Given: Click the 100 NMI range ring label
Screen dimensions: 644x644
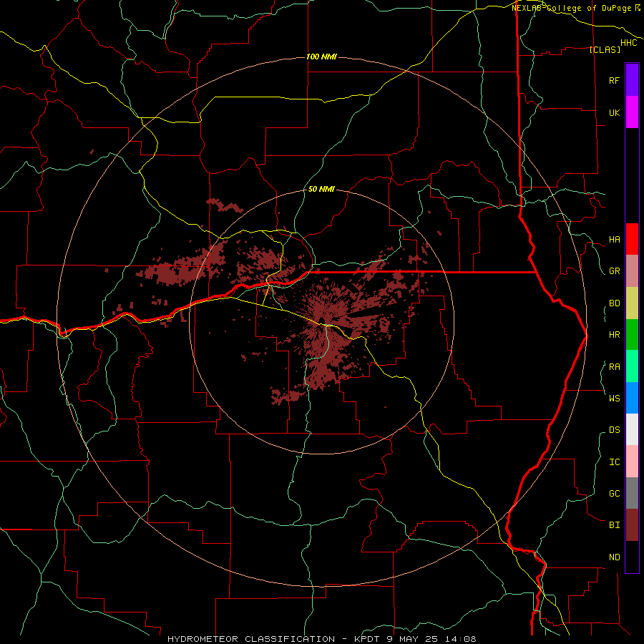Looking at the screenshot, I should 321,57.
